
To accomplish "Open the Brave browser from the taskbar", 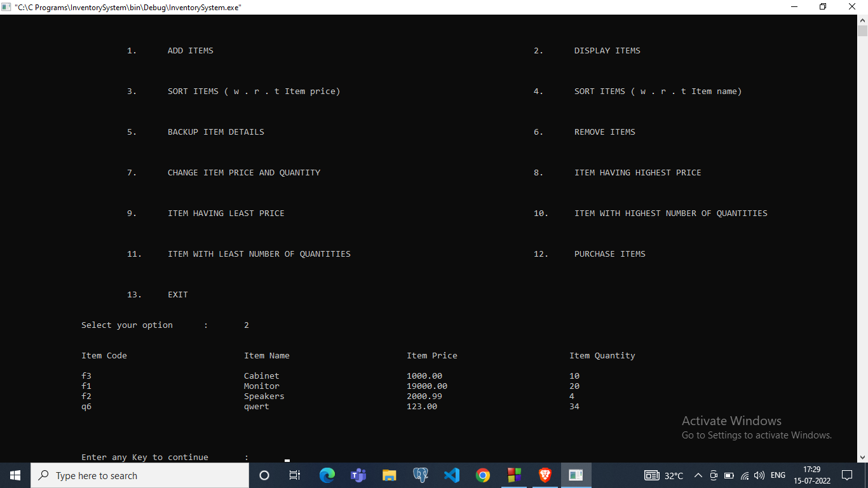I will (x=545, y=475).
